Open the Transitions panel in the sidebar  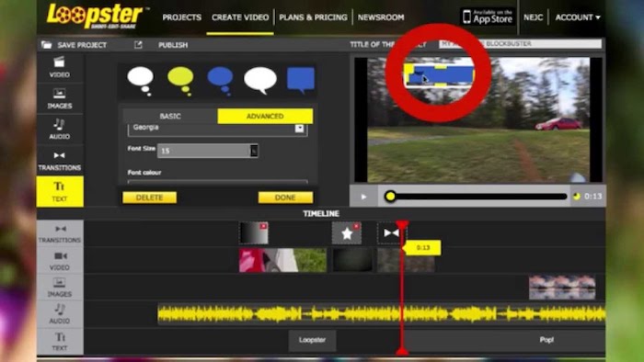click(x=60, y=160)
